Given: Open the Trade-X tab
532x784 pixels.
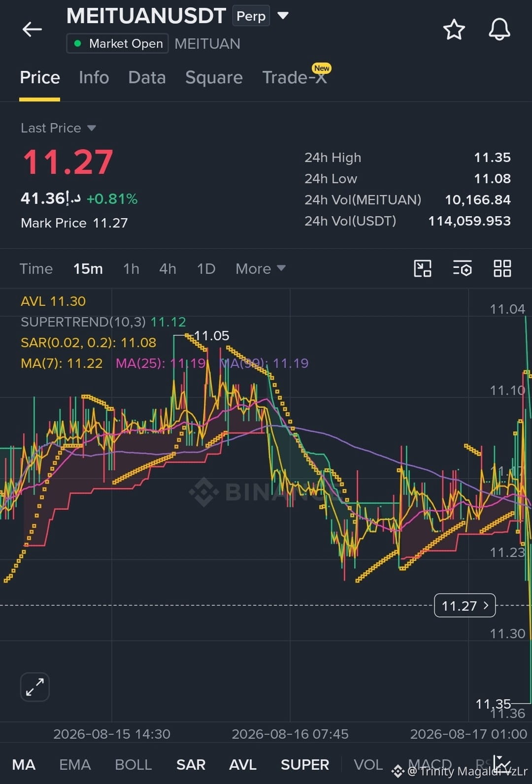Looking at the screenshot, I should 295,77.
